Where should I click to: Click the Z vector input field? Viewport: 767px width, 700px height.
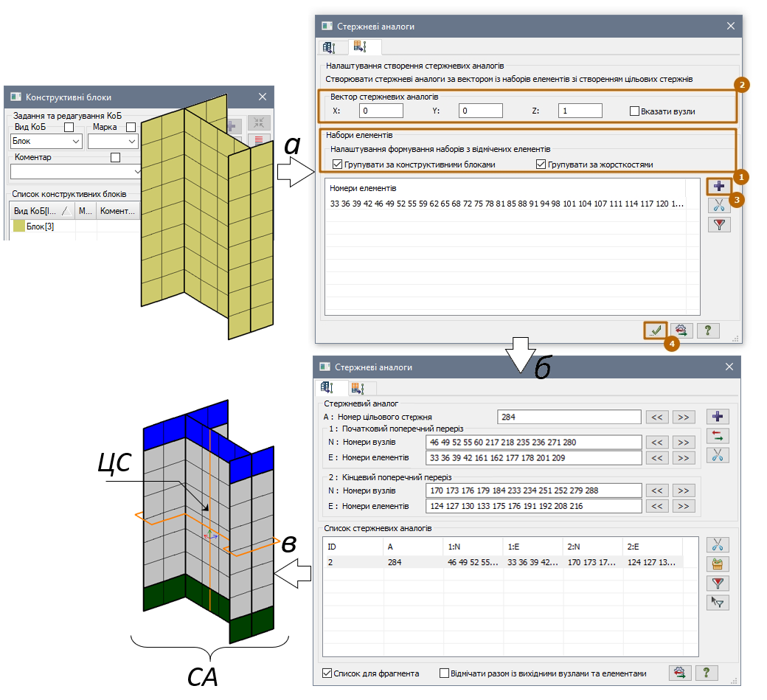coord(580,111)
